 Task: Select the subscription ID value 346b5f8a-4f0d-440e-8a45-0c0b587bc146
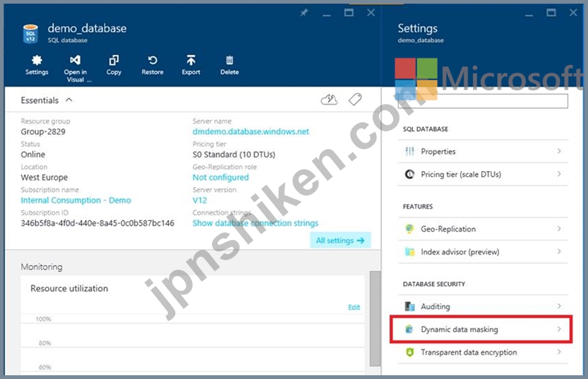(x=98, y=223)
